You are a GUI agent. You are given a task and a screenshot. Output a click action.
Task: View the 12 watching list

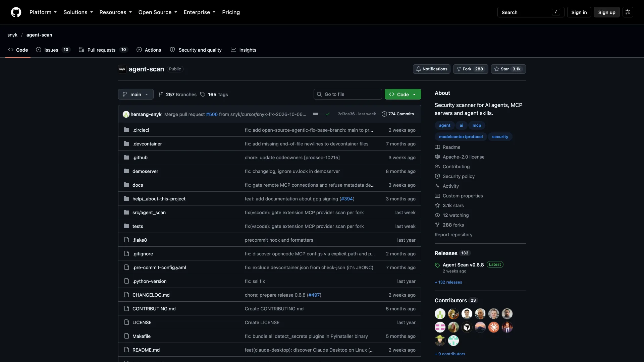click(452, 215)
